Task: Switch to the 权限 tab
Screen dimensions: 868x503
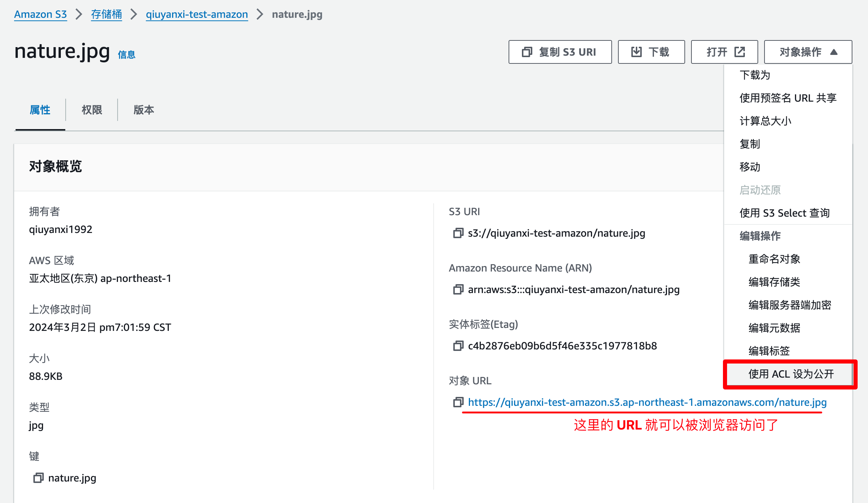Action: [92, 110]
